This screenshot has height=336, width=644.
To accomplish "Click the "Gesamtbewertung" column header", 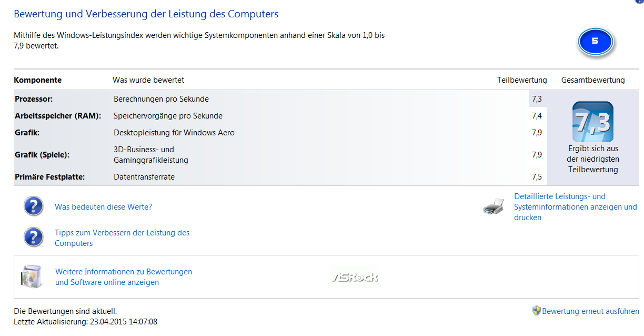I will 593,80.
